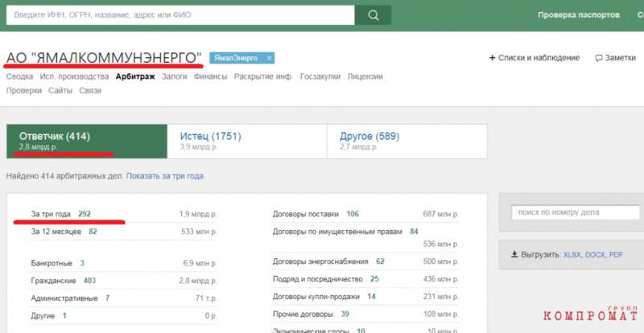Filter by Договоры поставки 106

[316, 214]
